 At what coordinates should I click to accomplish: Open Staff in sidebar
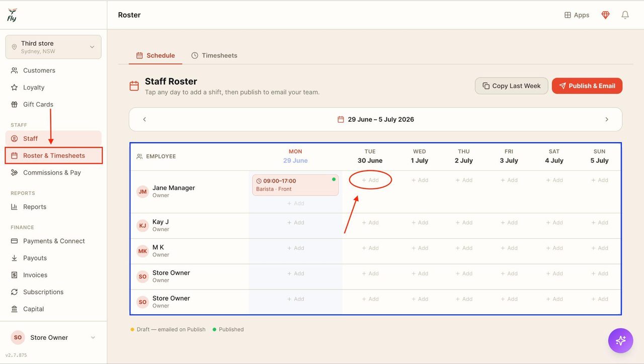coord(53,139)
